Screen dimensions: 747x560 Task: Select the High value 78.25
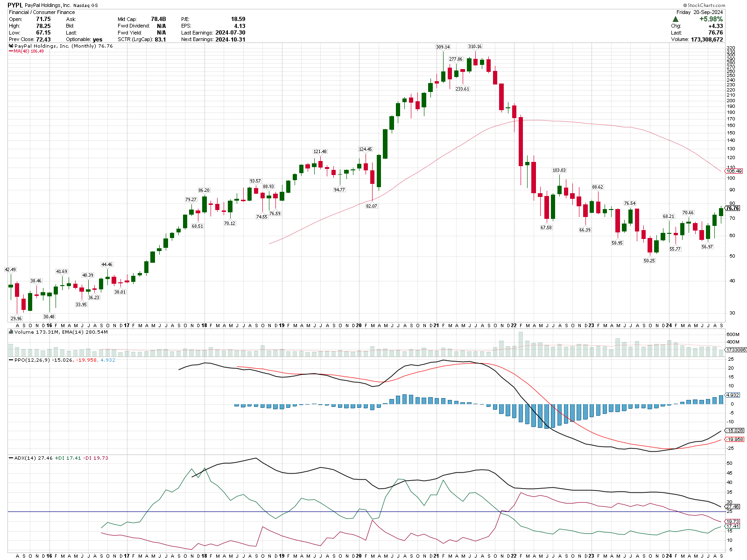coord(43,26)
